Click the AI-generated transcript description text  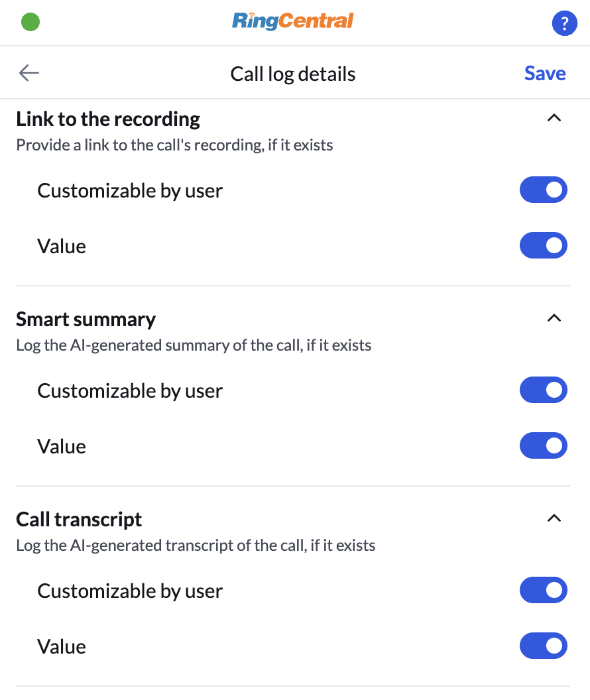tap(196, 546)
